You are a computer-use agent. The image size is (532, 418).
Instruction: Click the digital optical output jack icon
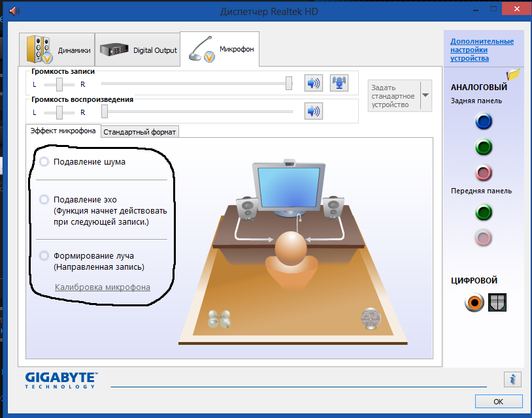[x=497, y=302]
